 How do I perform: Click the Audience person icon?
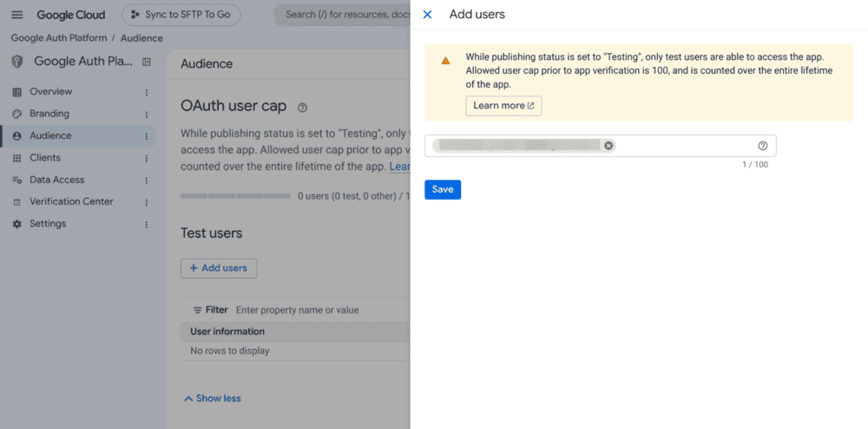tap(17, 135)
